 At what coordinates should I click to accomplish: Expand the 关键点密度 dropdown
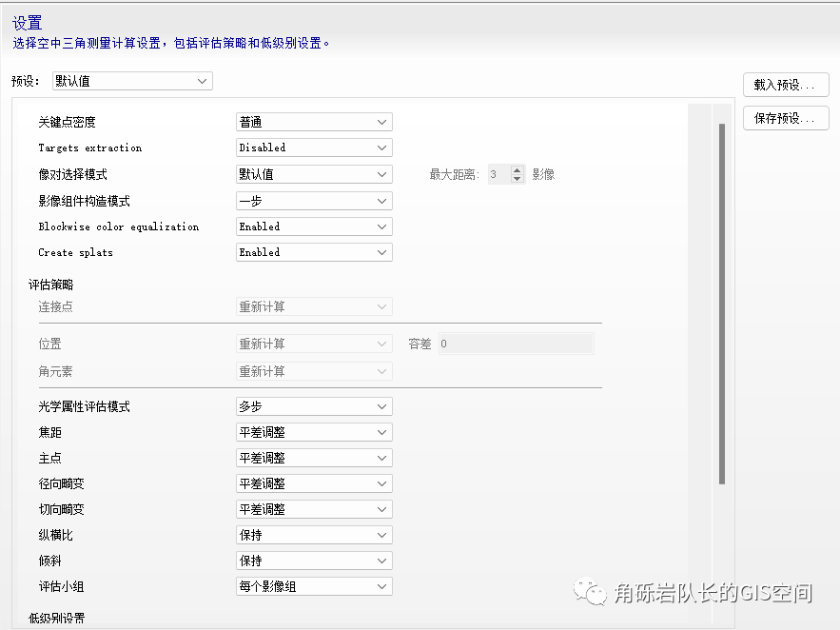[x=313, y=123]
